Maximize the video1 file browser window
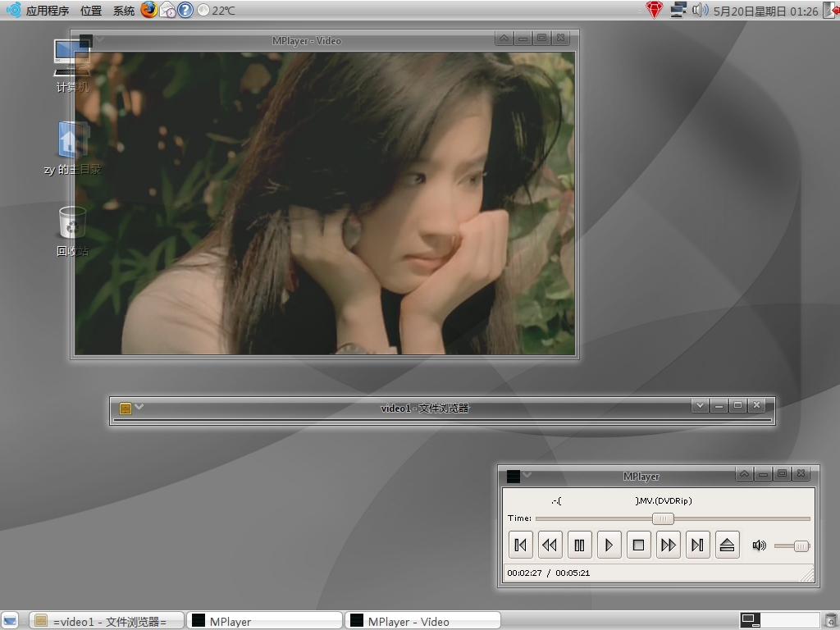The image size is (840, 630). point(737,405)
